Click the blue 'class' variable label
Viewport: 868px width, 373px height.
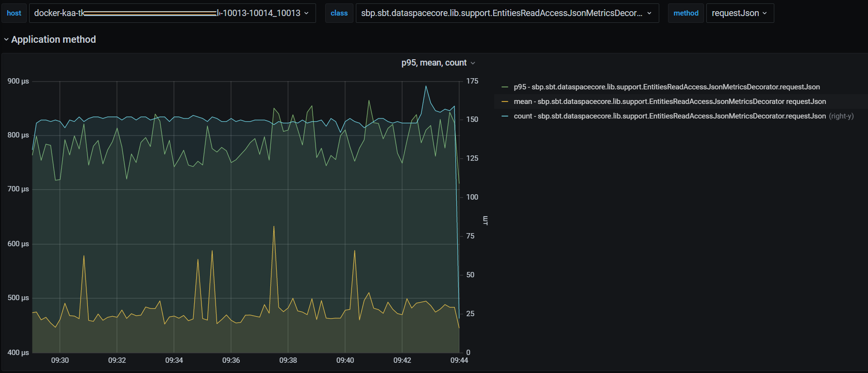pos(339,13)
